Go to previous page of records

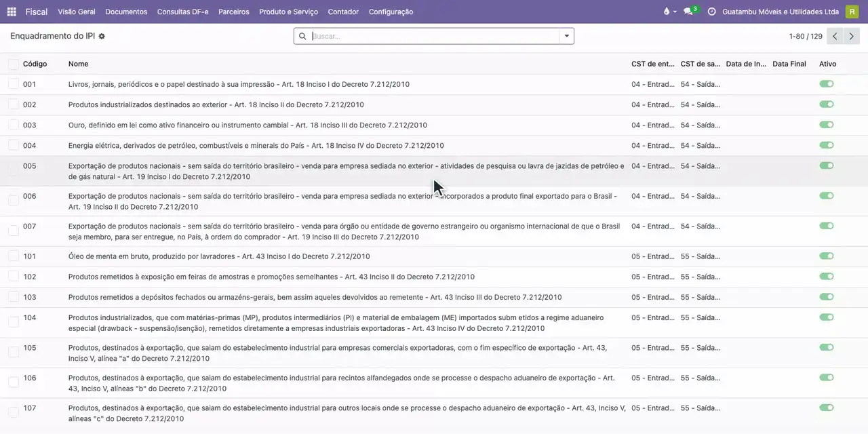click(835, 36)
